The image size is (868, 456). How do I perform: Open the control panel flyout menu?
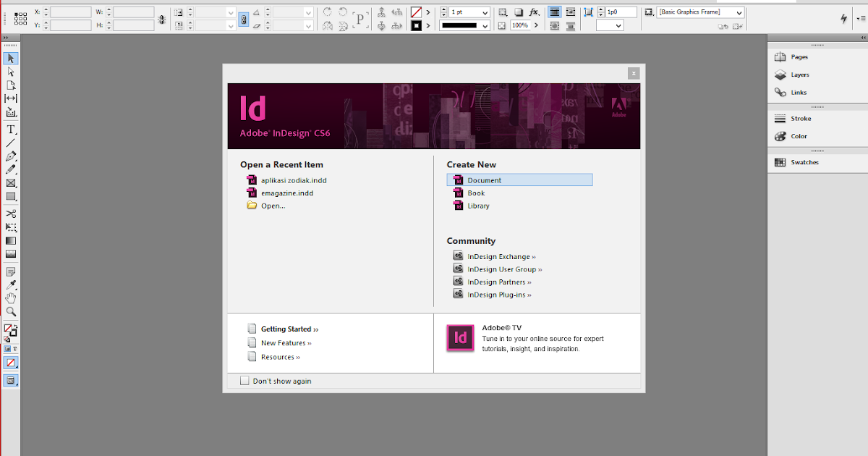[x=860, y=18]
